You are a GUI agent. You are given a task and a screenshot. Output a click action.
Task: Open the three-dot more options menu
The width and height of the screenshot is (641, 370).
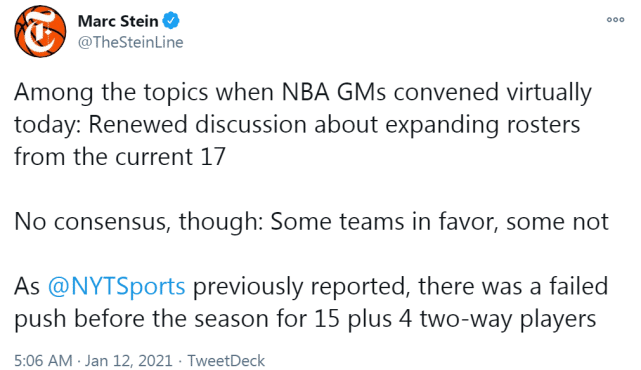pyautogui.click(x=615, y=19)
